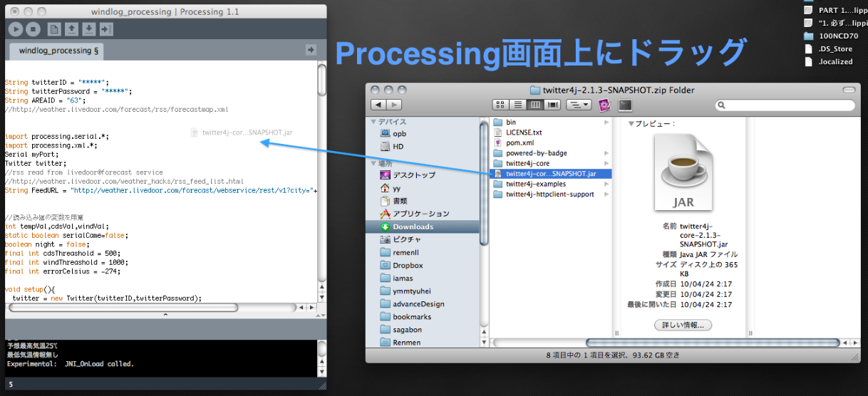The image size is (868, 396).
Task: Open 書類 in Finder sidebar
Action: pos(395,201)
